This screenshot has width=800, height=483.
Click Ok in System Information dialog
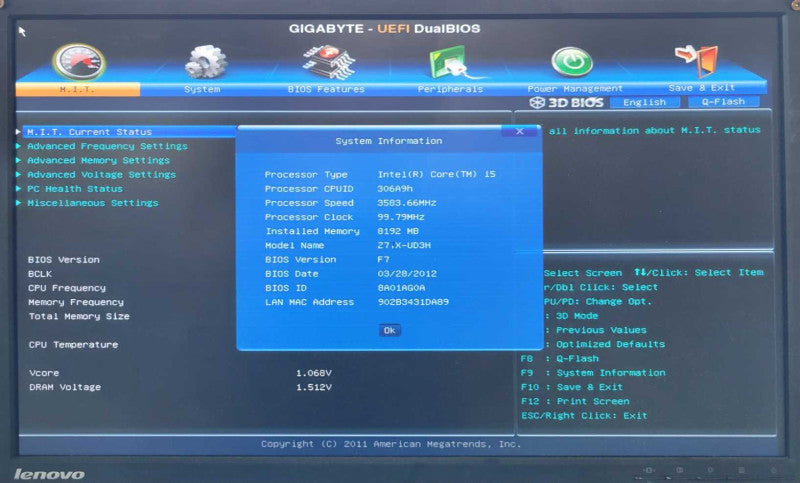(390, 331)
